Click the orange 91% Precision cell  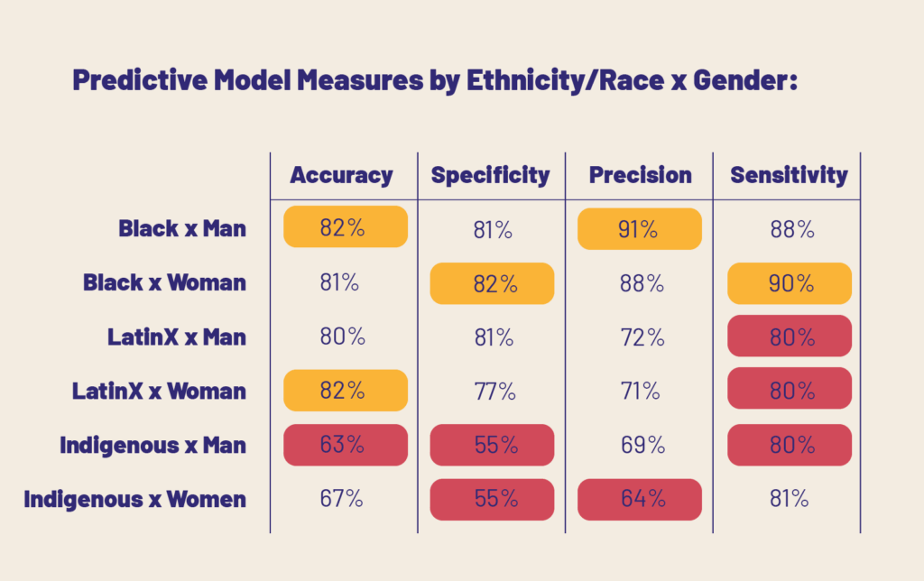[639, 228]
